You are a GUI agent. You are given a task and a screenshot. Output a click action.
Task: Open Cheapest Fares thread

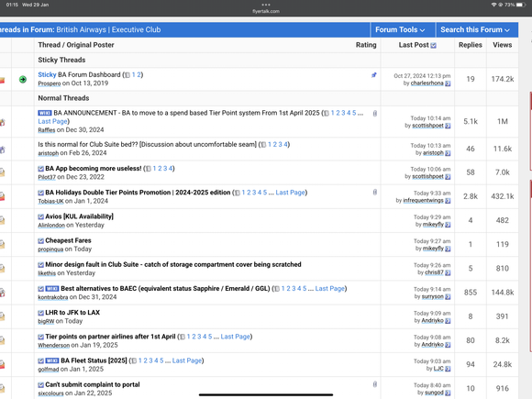tap(68, 240)
